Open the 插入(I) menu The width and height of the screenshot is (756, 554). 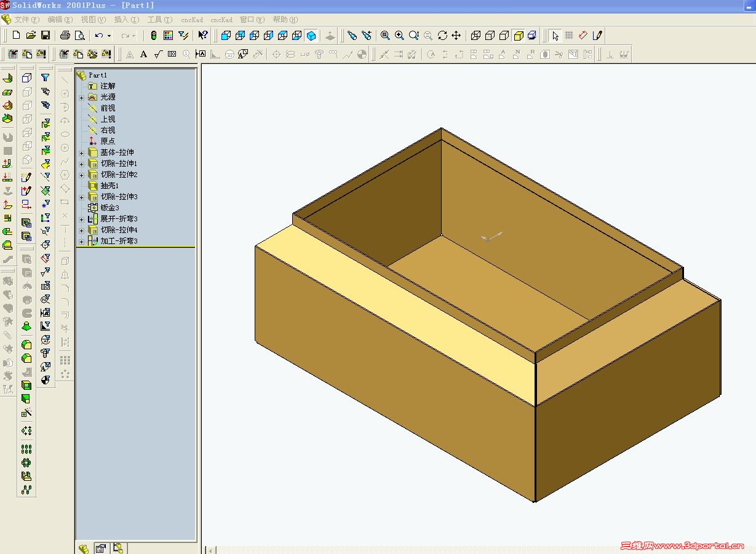tap(126, 20)
